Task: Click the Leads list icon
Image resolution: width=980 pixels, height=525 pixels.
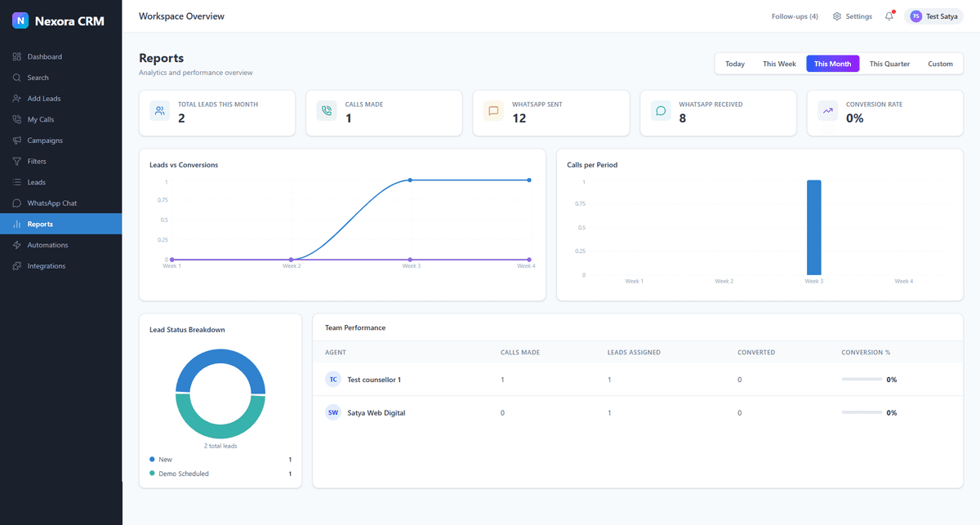Action: click(17, 182)
